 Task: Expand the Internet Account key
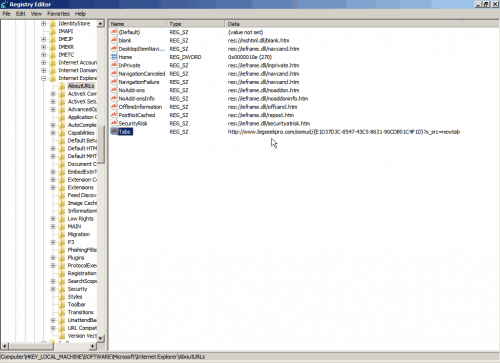44,62
